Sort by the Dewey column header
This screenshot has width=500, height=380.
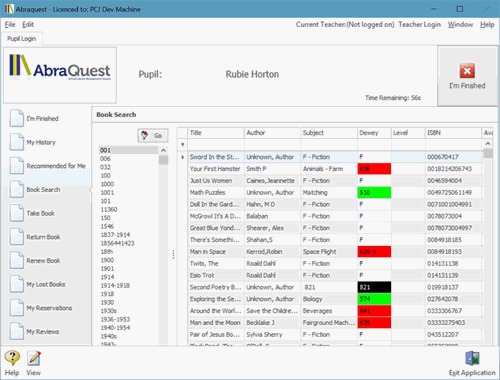tap(374, 133)
